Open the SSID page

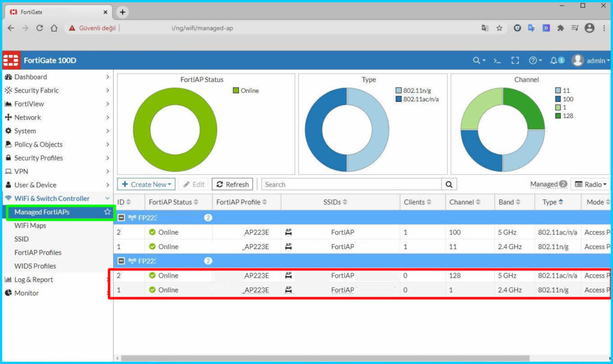(x=22, y=239)
